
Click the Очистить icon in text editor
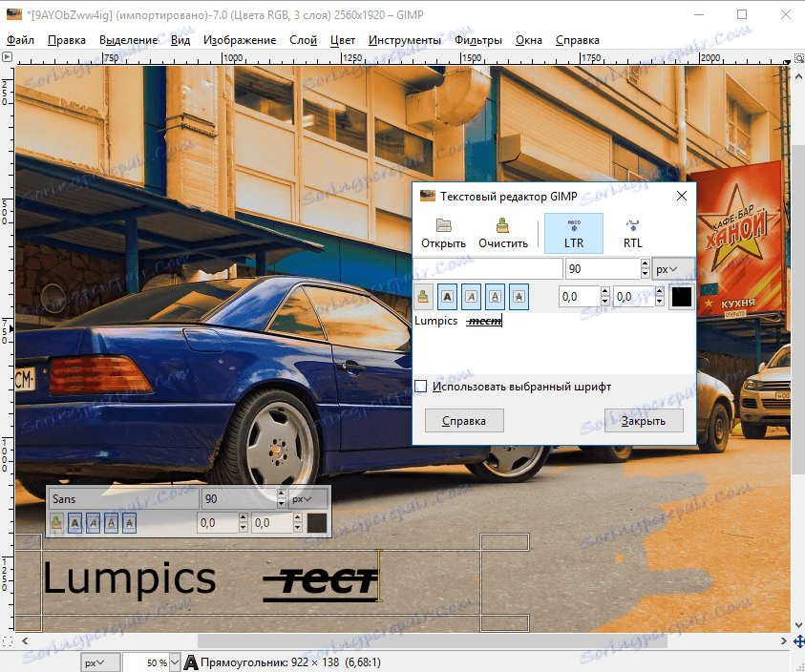502,233
